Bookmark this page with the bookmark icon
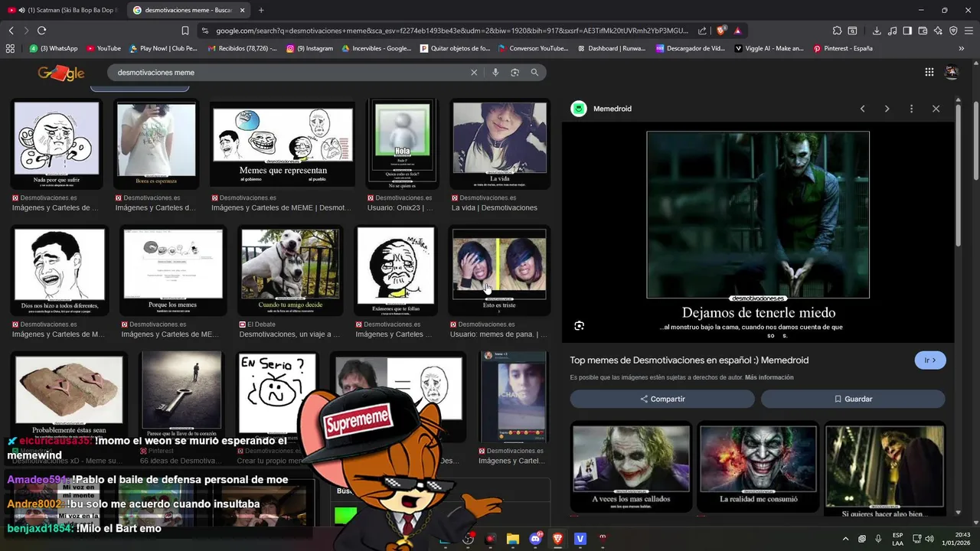Screen dimensions: 980x551 pyautogui.click(x=185, y=31)
